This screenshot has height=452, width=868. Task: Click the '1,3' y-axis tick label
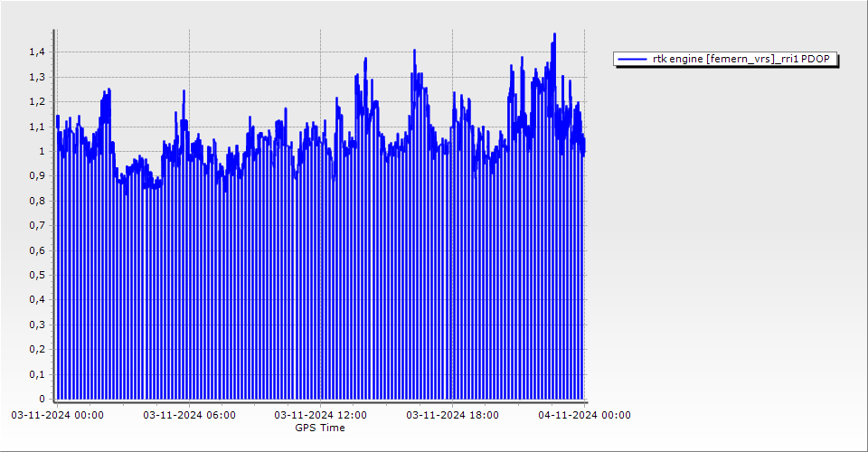pyautogui.click(x=35, y=78)
